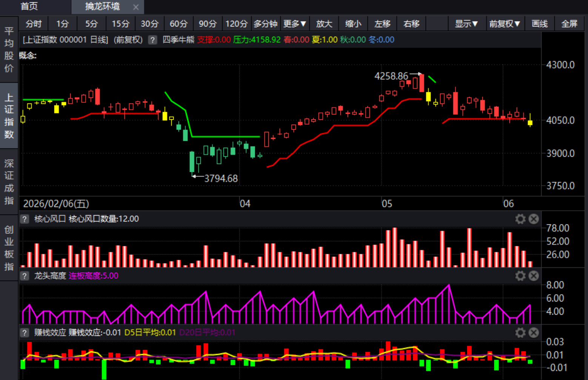Click the 连板高度:5.00 readout
The height and width of the screenshot is (380, 588).
click(94, 276)
